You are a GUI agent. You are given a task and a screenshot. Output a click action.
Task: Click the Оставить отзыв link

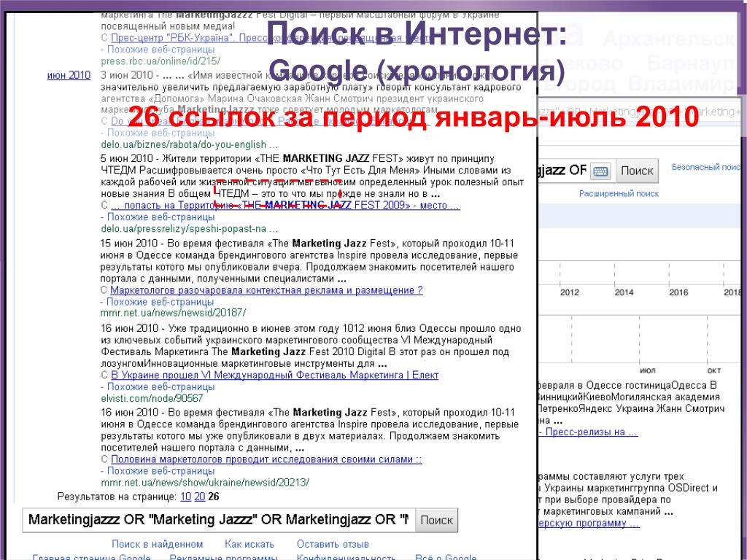pos(333,544)
